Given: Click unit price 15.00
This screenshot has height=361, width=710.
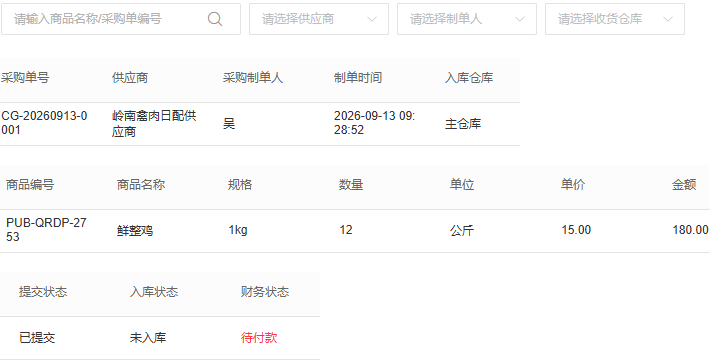Looking at the screenshot, I should click(576, 230).
